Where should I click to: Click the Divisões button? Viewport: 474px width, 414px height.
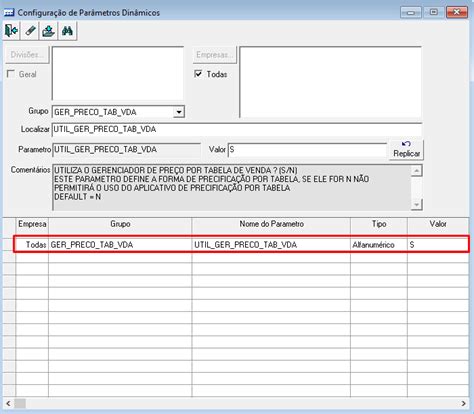tap(27, 55)
